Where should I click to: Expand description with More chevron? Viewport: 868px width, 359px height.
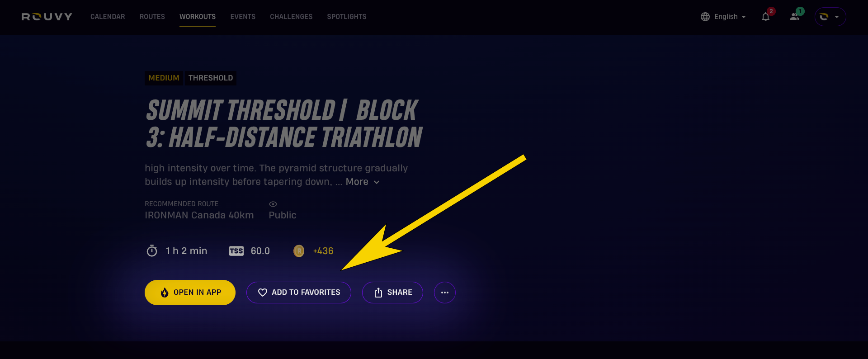coord(363,182)
